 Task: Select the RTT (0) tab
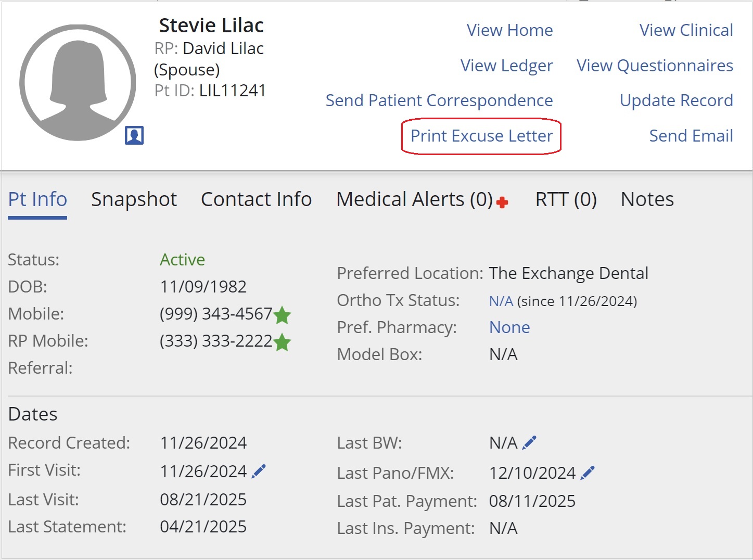coord(566,199)
